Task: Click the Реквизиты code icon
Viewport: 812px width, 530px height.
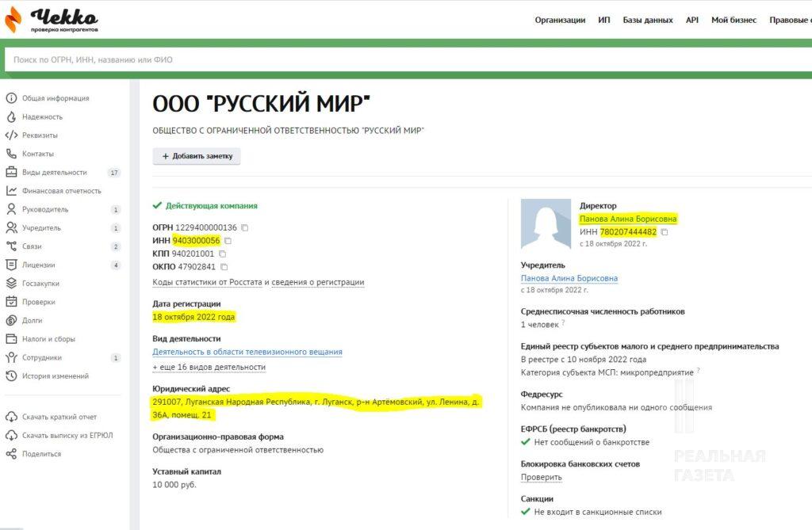Action: click(11, 135)
